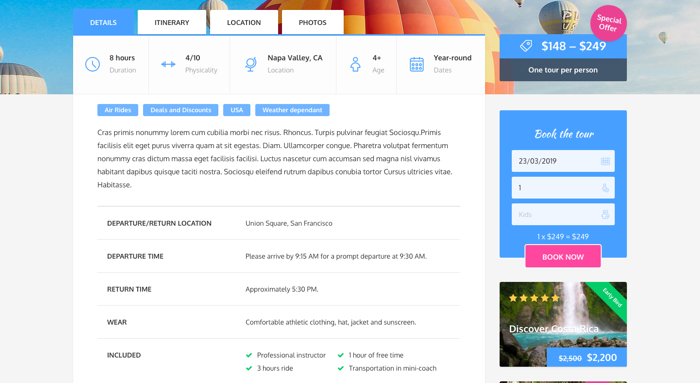Open the Discover Costa Rica tour card
Screen dimensions: 700x383
[x=563, y=324]
